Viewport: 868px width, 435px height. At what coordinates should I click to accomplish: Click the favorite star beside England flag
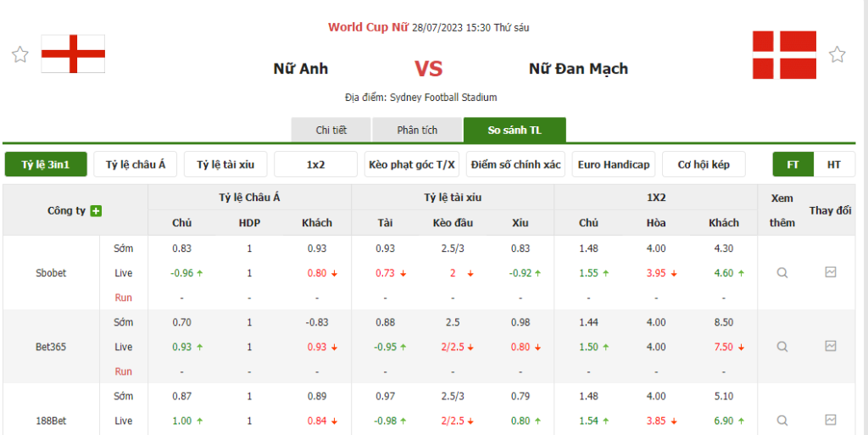(20, 55)
